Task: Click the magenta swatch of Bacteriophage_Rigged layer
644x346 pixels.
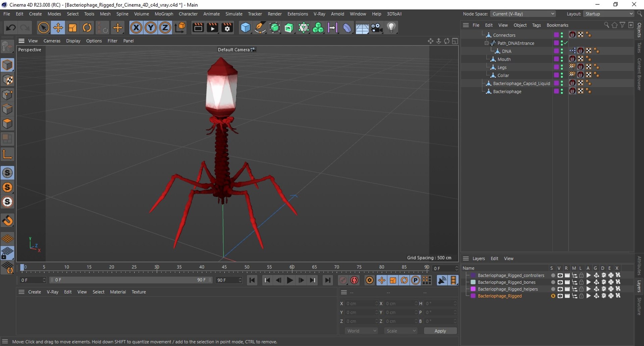Action: pyautogui.click(x=473, y=296)
